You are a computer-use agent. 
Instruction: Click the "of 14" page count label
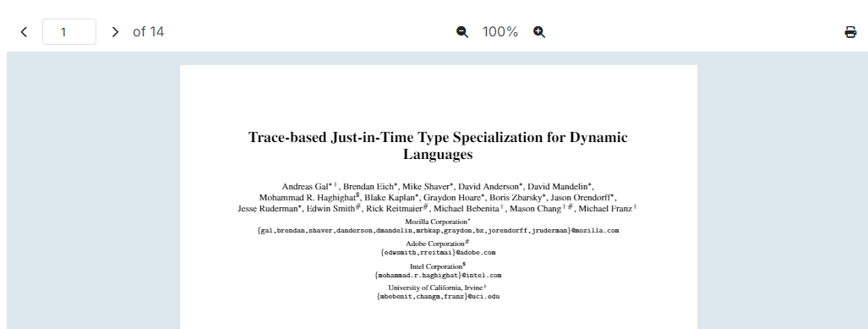[x=149, y=32]
